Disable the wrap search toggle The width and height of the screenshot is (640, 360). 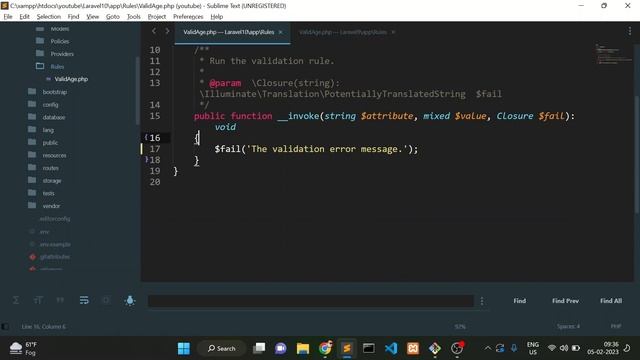click(x=84, y=300)
